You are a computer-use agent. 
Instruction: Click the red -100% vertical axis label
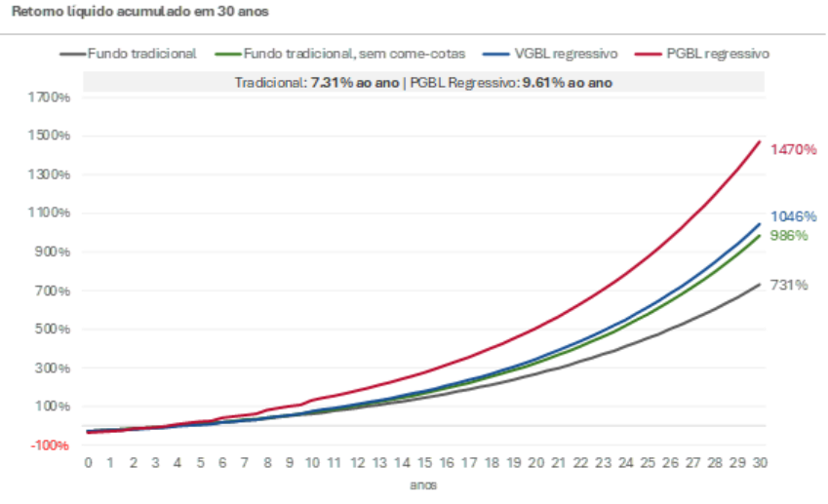pyautogui.click(x=50, y=446)
